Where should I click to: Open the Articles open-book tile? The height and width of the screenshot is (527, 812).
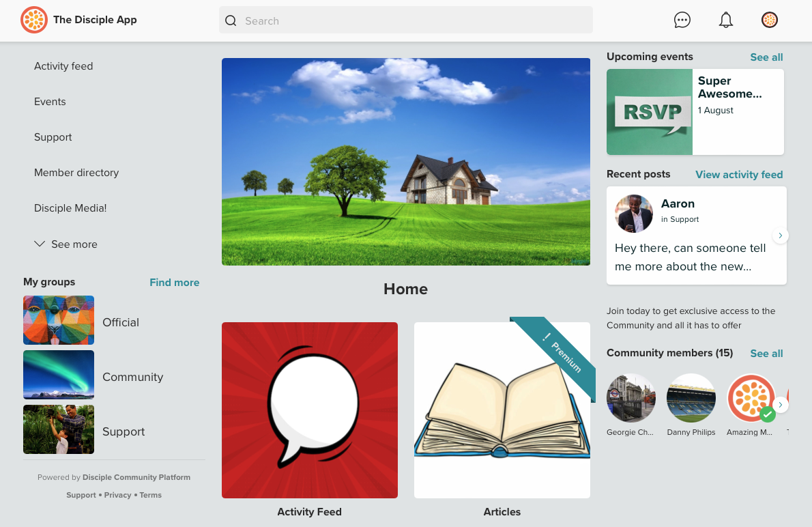pyautogui.click(x=502, y=410)
